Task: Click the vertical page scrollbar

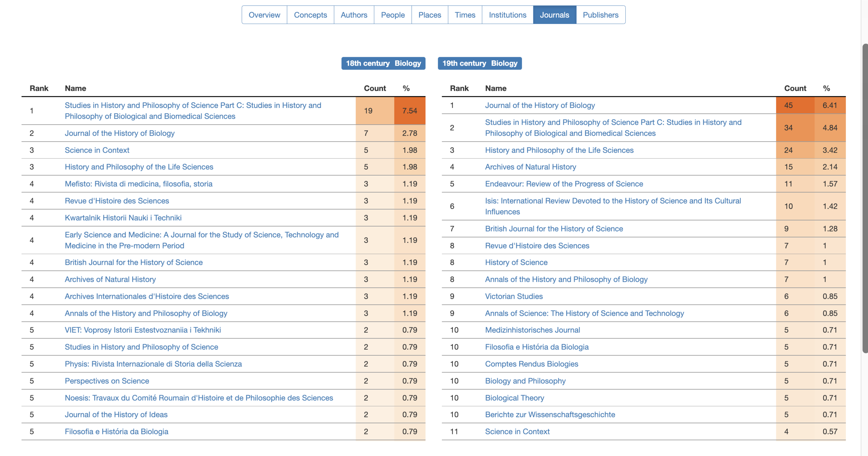Action: 865,198
